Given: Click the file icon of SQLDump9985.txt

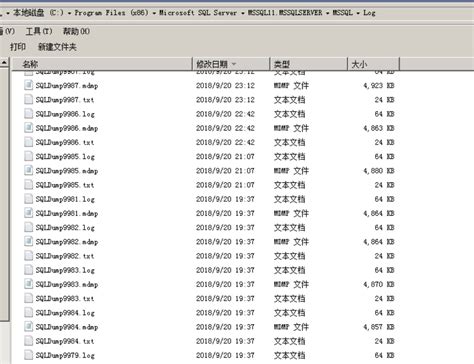Looking at the screenshot, I should coord(29,185).
